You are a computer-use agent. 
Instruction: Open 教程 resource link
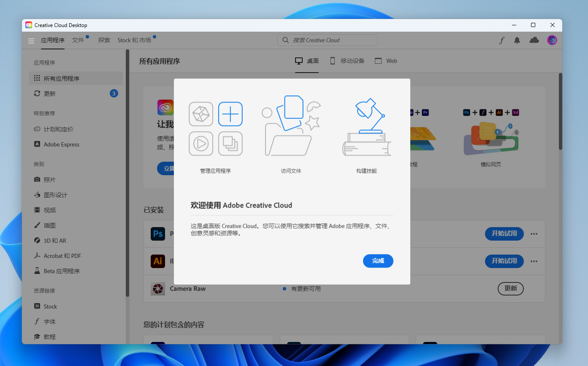(76, 337)
